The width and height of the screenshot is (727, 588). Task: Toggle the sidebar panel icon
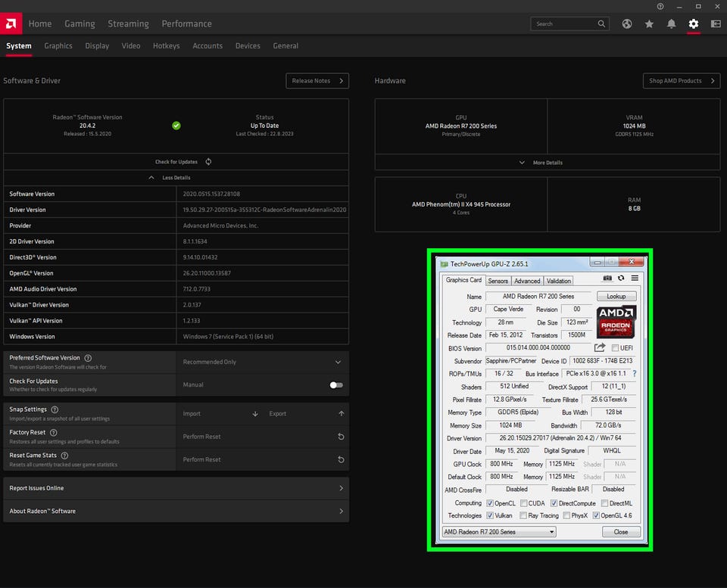click(x=716, y=23)
